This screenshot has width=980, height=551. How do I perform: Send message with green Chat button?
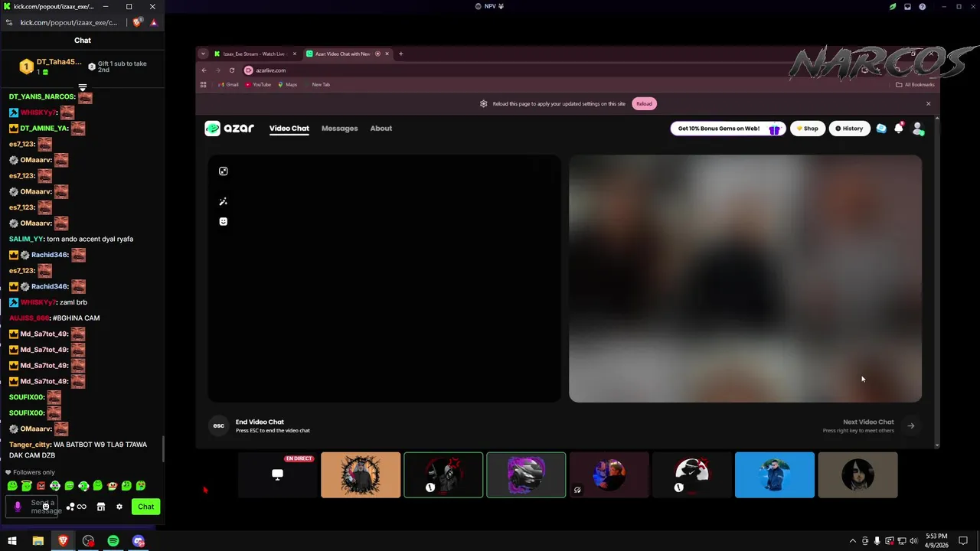(145, 507)
